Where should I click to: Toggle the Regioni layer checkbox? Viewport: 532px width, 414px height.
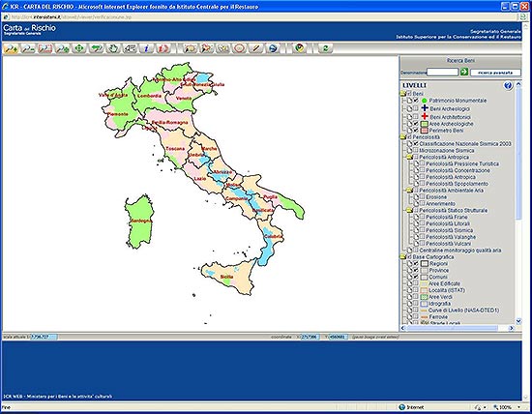416,263
